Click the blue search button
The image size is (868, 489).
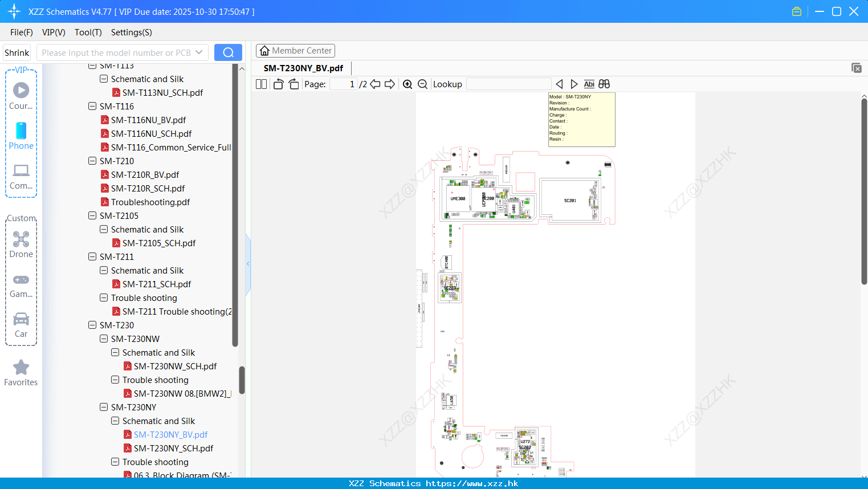coord(228,52)
